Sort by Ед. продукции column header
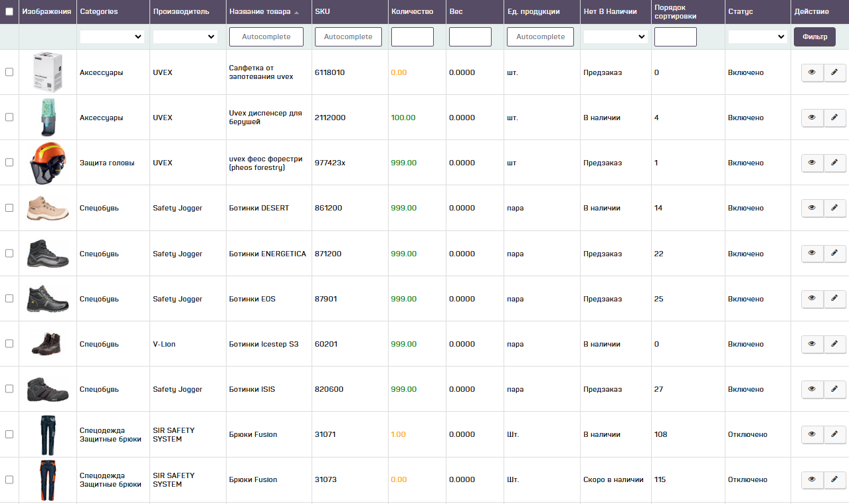This screenshot has width=849, height=504. tap(533, 11)
